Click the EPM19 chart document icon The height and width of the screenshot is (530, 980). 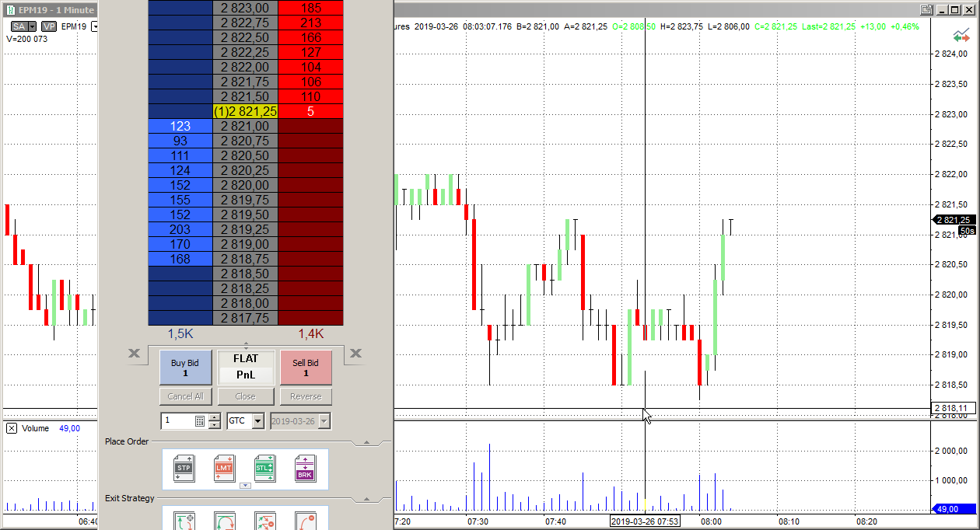tap(10, 10)
